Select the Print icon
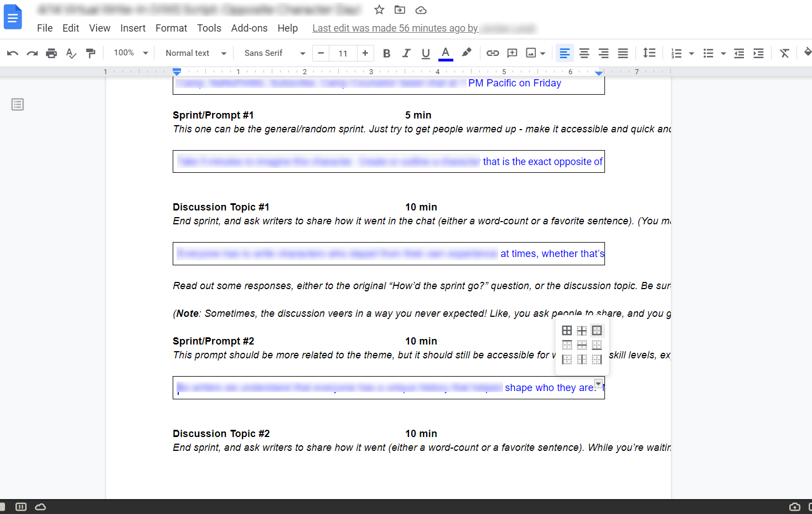This screenshot has width=812, height=514. pos(51,53)
